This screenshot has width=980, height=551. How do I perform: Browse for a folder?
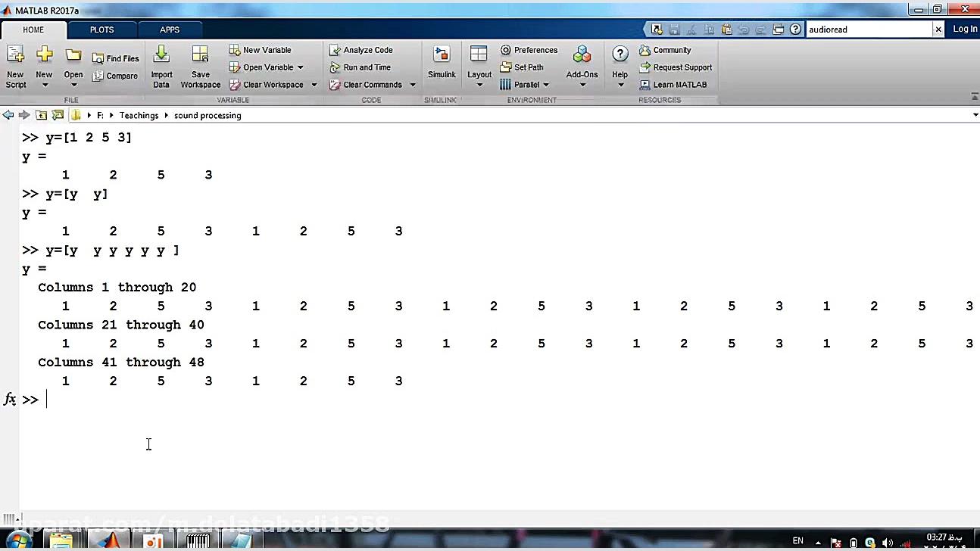coord(58,115)
